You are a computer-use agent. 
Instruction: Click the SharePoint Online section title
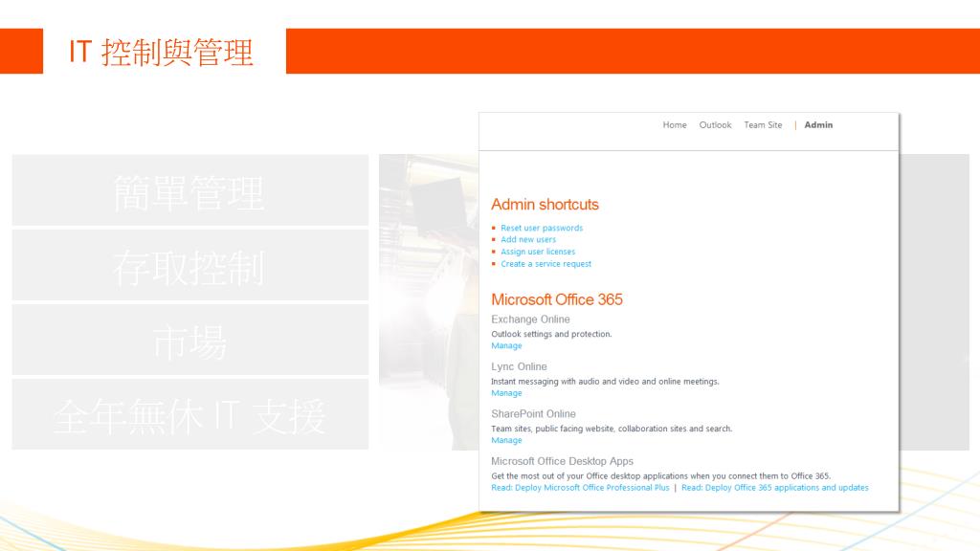(x=533, y=414)
